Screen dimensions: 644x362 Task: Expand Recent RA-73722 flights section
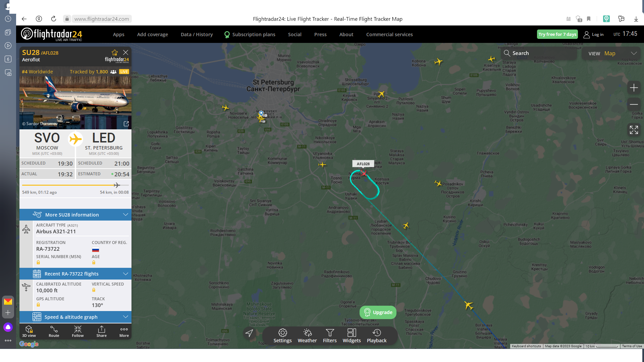(x=75, y=274)
